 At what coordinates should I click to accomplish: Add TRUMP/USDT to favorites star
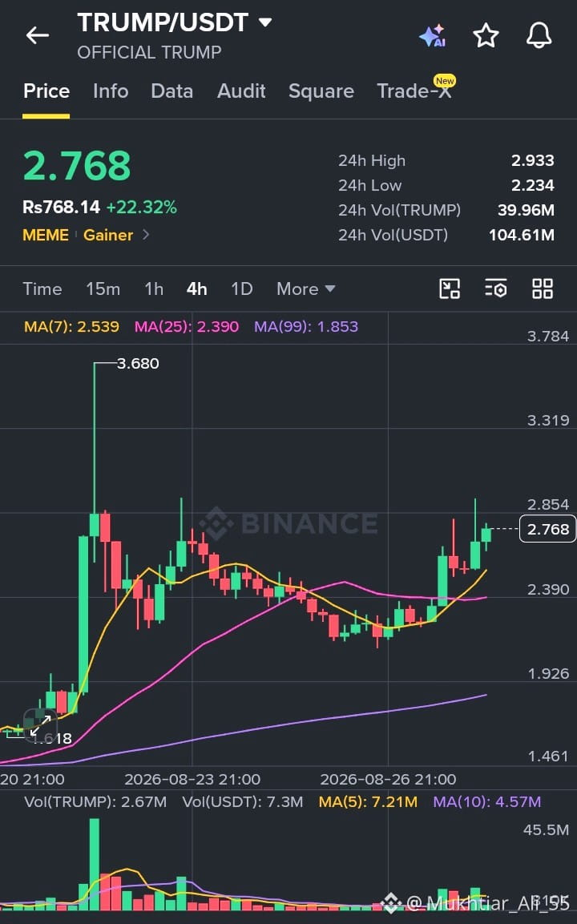(486, 35)
